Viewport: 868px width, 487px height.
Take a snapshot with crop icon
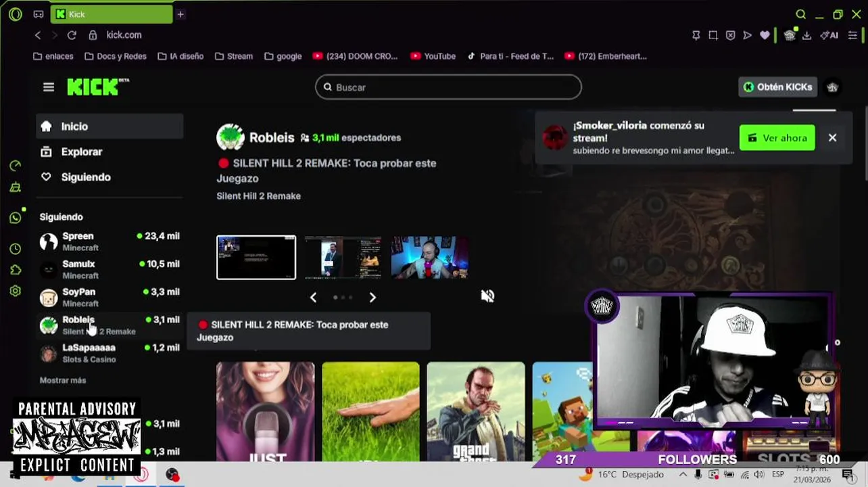713,35
